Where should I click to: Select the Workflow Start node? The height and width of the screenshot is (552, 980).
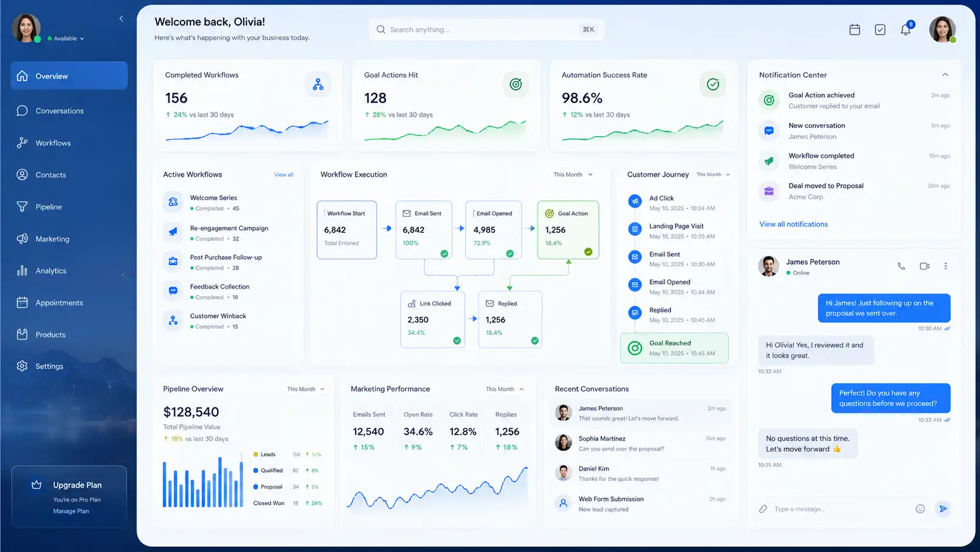(x=347, y=230)
